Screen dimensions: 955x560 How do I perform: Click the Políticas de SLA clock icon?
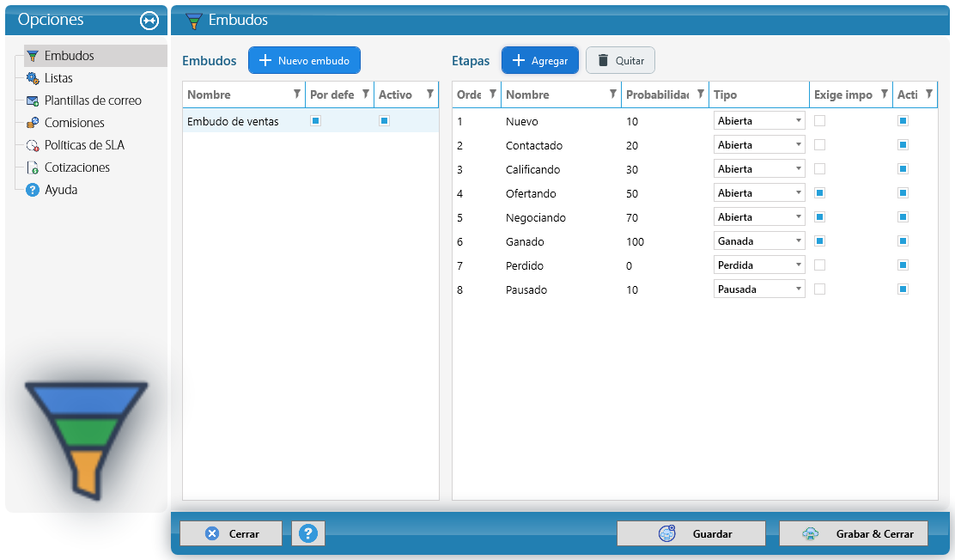click(33, 145)
